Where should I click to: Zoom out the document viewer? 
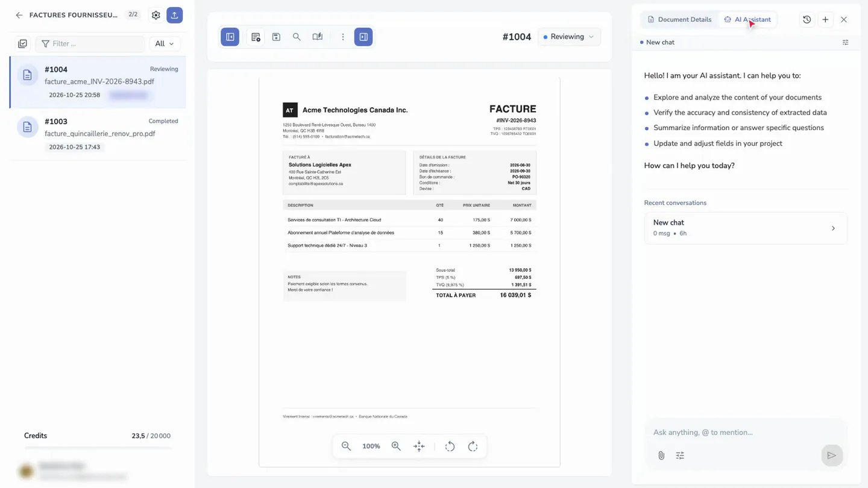coord(346,446)
